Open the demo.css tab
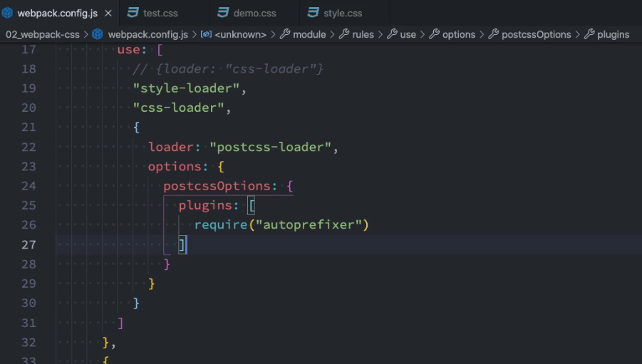The width and height of the screenshot is (642, 364). pyautogui.click(x=254, y=13)
